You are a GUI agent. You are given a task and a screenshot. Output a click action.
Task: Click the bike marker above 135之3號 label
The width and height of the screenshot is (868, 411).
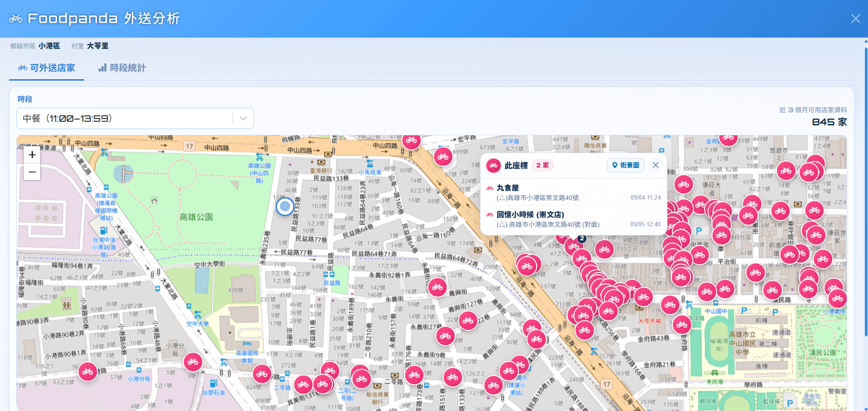pyautogui.click(x=604, y=249)
